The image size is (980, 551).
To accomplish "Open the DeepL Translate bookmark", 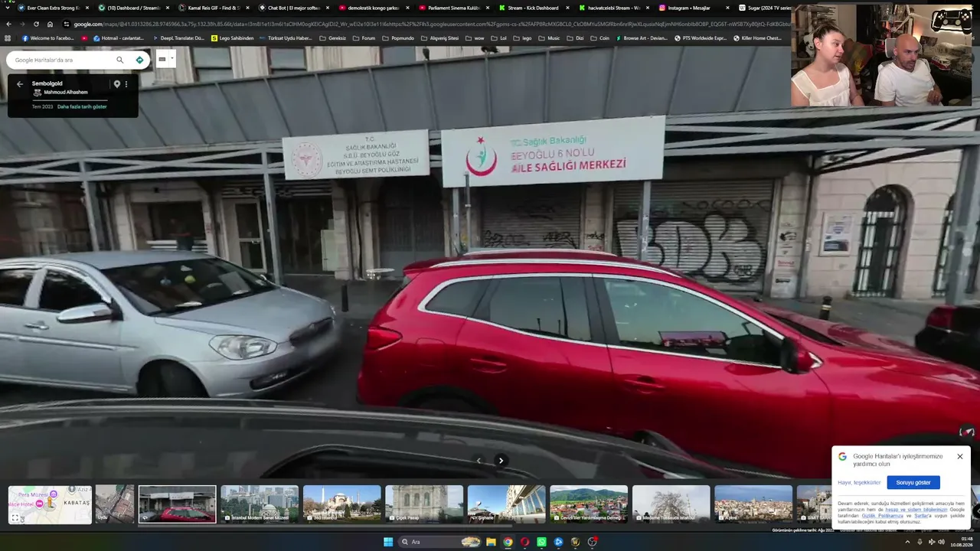I will point(178,37).
